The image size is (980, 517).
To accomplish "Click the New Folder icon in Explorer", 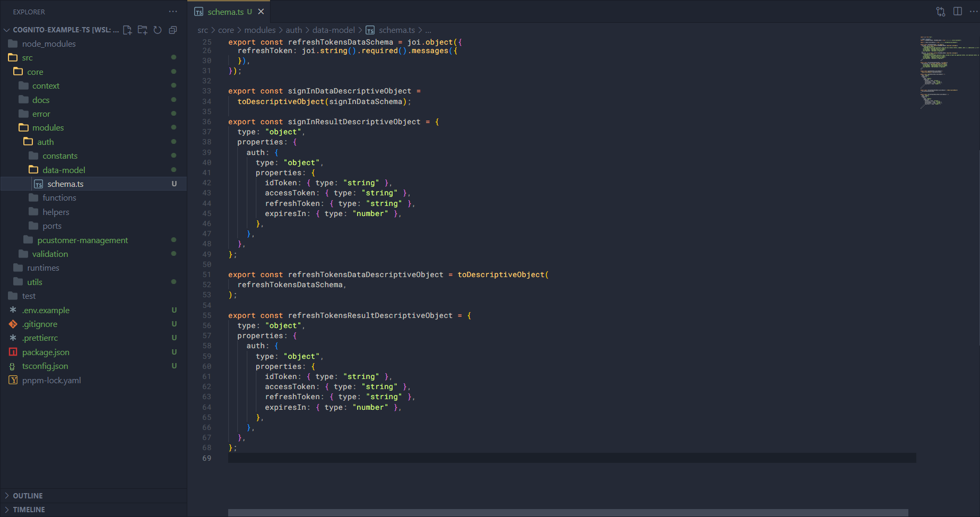I will [142, 30].
